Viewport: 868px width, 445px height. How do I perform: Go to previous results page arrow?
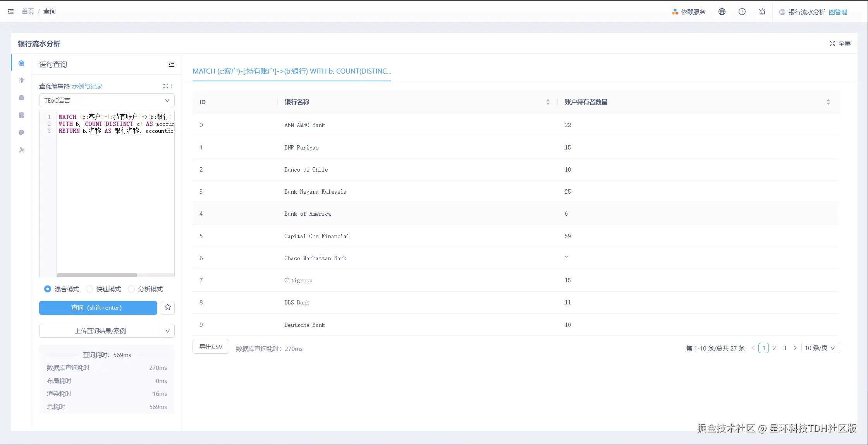pyautogui.click(x=753, y=348)
